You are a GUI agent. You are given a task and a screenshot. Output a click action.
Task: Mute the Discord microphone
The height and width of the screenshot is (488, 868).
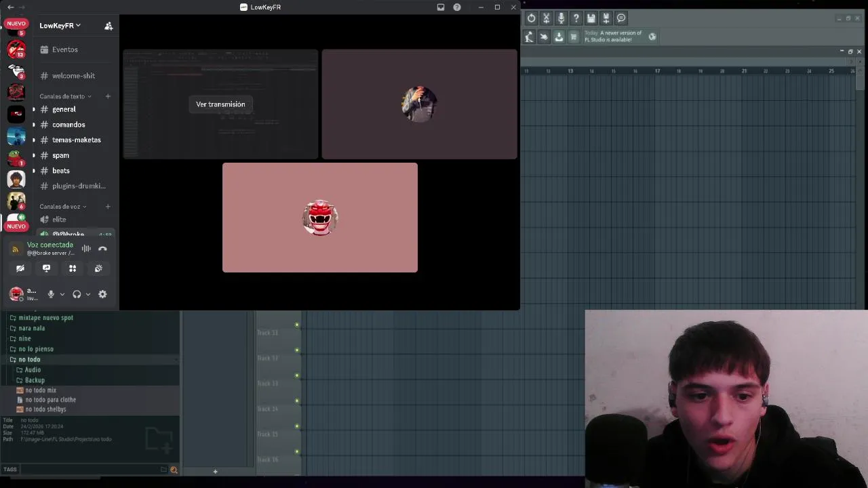click(x=50, y=294)
